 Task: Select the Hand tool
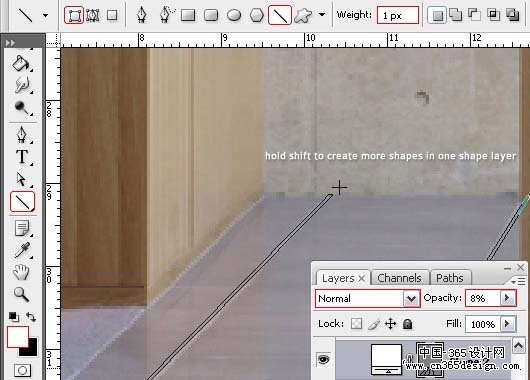(21, 272)
